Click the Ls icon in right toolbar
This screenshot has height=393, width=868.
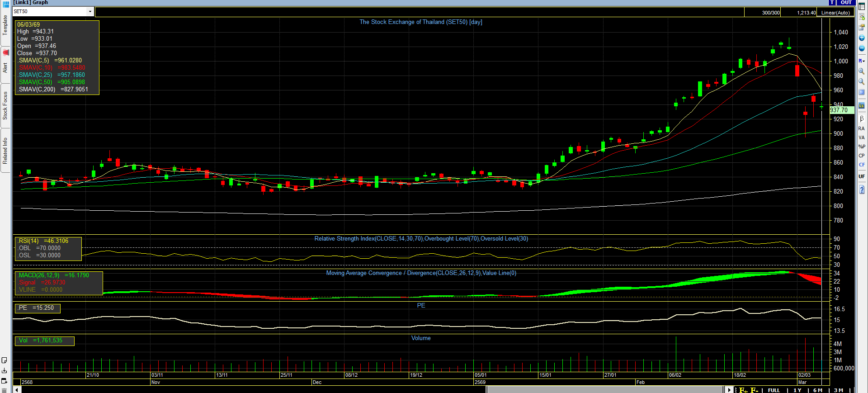click(x=862, y=106)
